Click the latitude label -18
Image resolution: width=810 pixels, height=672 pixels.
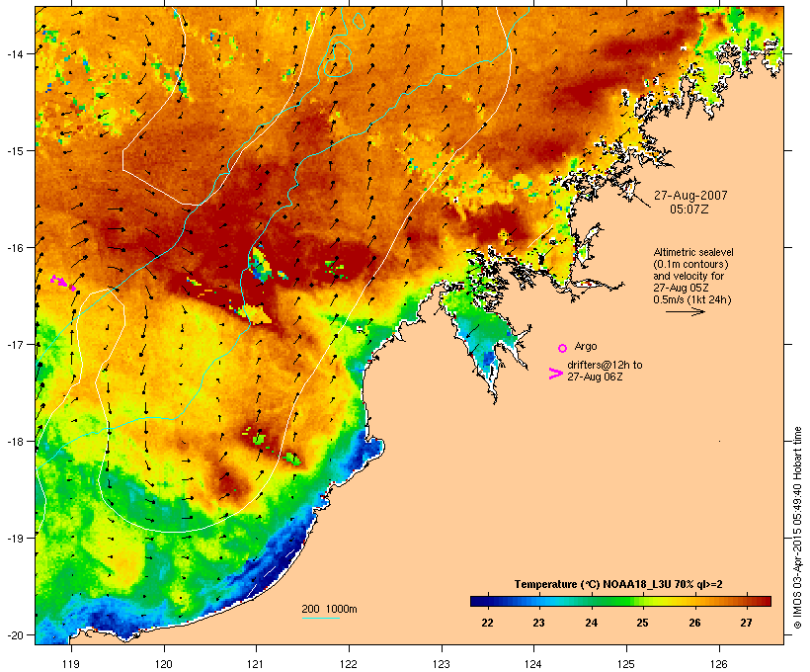click(14, 441)
